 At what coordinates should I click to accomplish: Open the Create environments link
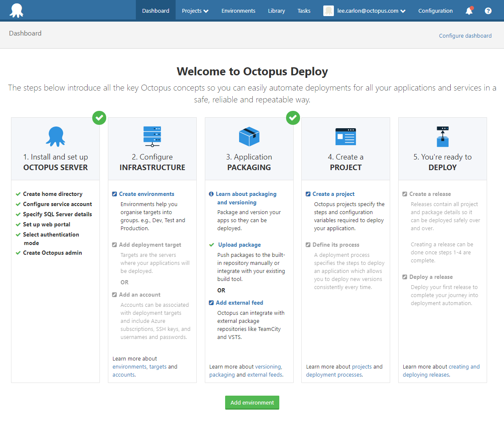point(146,194)
